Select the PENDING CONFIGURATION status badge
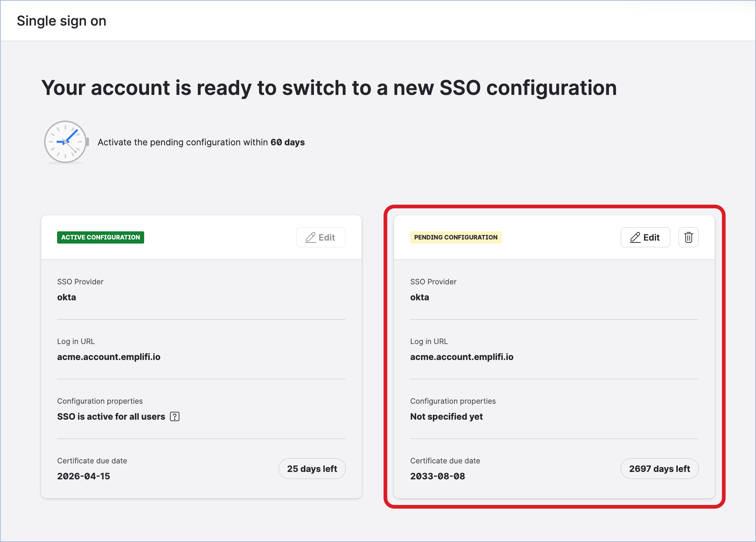 [456, 237]
